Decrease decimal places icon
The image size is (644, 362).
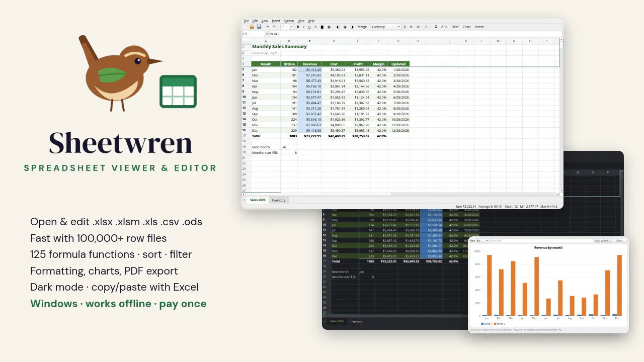(427, 27)
